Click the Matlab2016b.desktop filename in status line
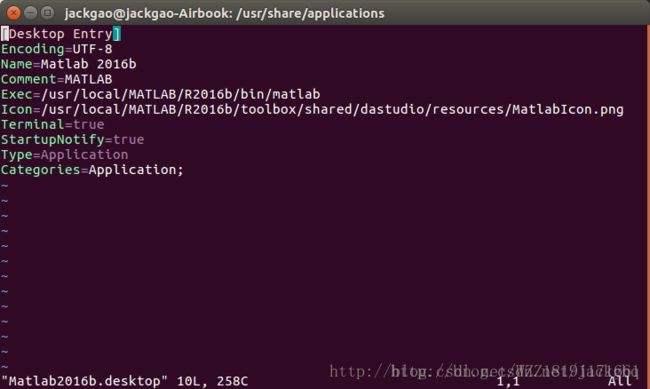650x389 pixels. [x=85, y=381]
